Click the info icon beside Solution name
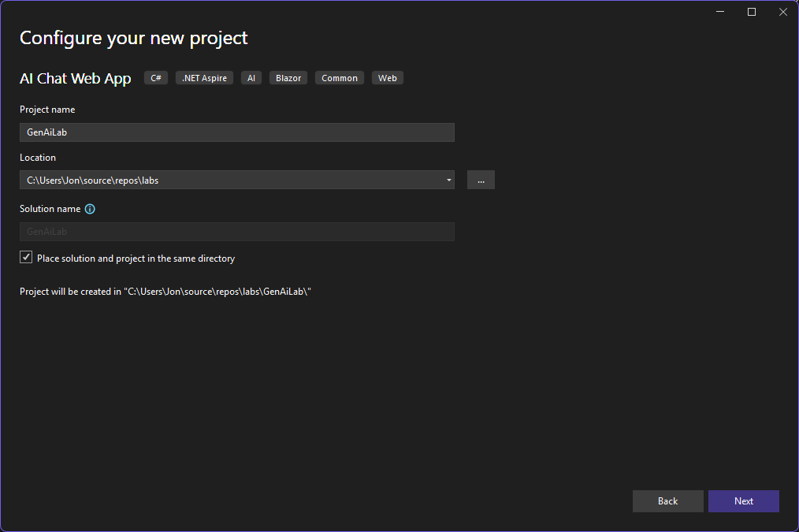The image size is (799, 532). click(90, 209)
